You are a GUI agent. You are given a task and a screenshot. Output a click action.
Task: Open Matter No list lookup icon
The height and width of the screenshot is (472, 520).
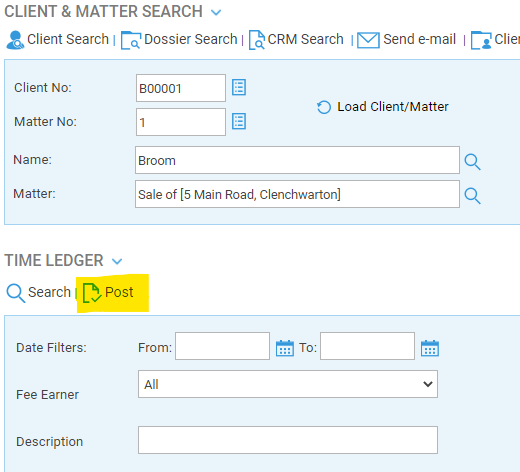click(239, 121)
